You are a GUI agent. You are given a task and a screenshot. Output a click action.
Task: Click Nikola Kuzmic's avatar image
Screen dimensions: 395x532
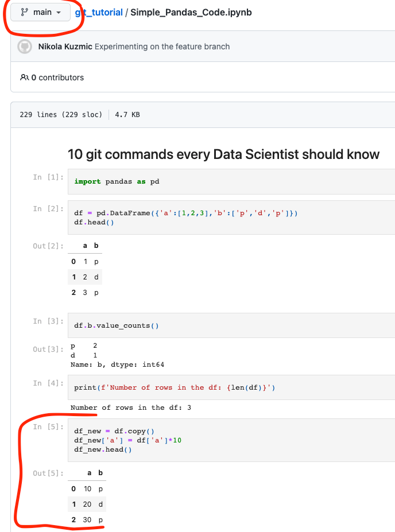[x=24, y=48]
